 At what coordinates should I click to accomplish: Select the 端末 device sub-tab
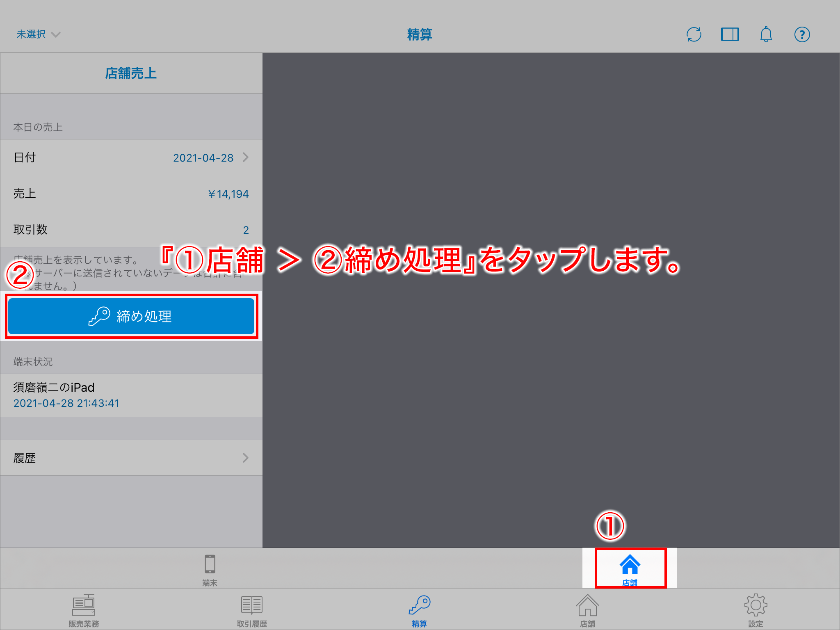coord(210,569)
